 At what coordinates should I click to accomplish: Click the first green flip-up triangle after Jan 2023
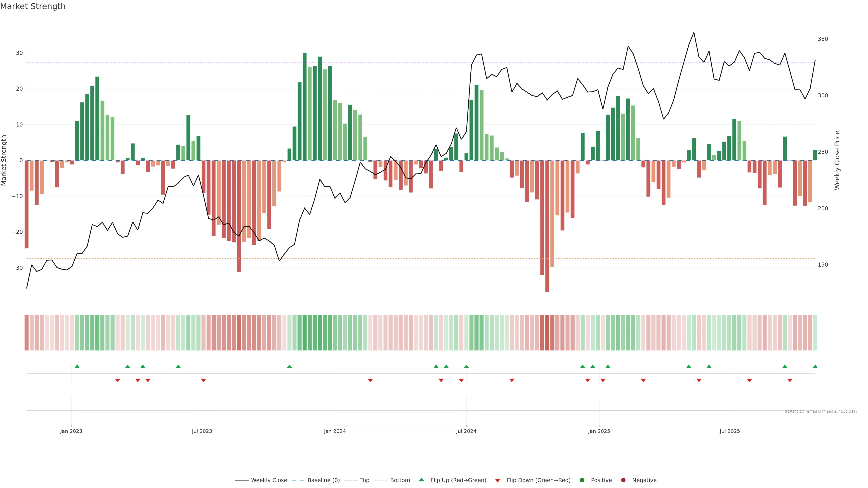(x=77, y=366)
